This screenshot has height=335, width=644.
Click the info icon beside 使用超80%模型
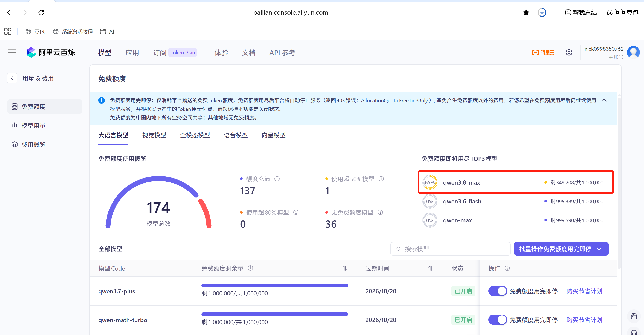click(x=296, y=212)
